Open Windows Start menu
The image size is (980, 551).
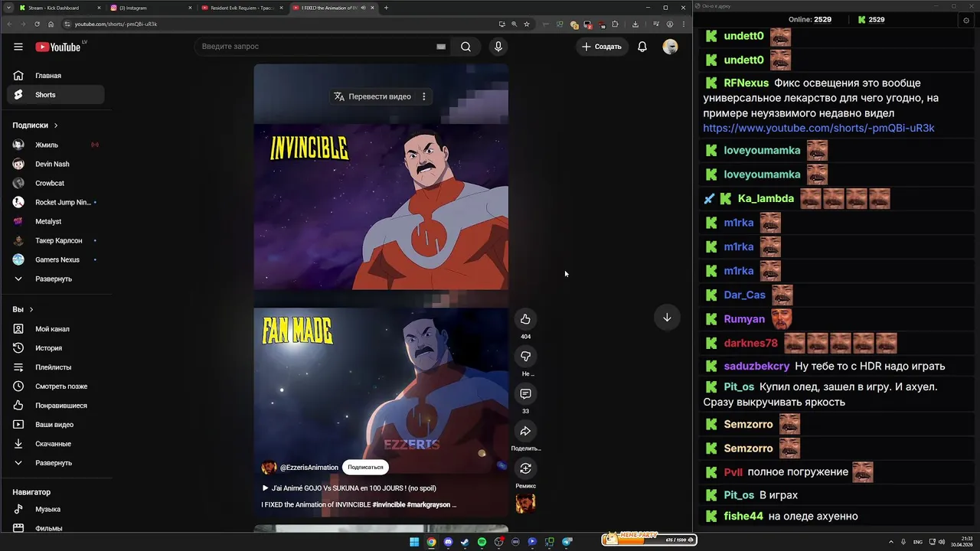[x=414, y=542]
